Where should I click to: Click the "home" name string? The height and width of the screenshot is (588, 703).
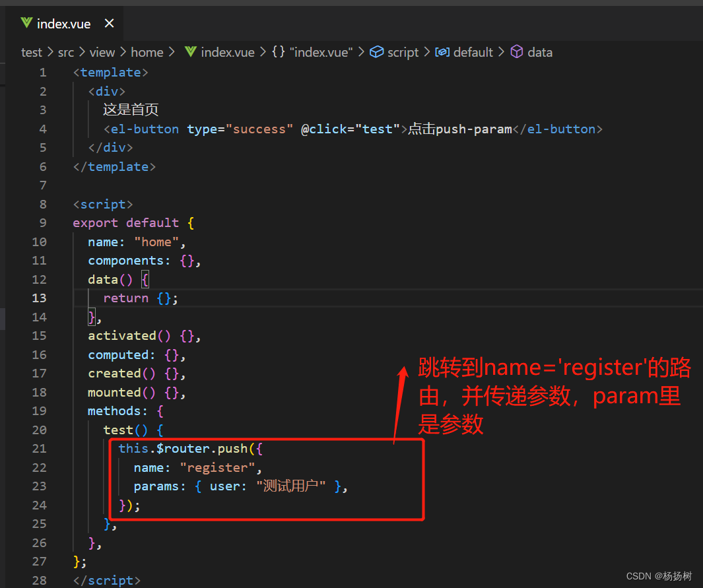pos(156,242)
